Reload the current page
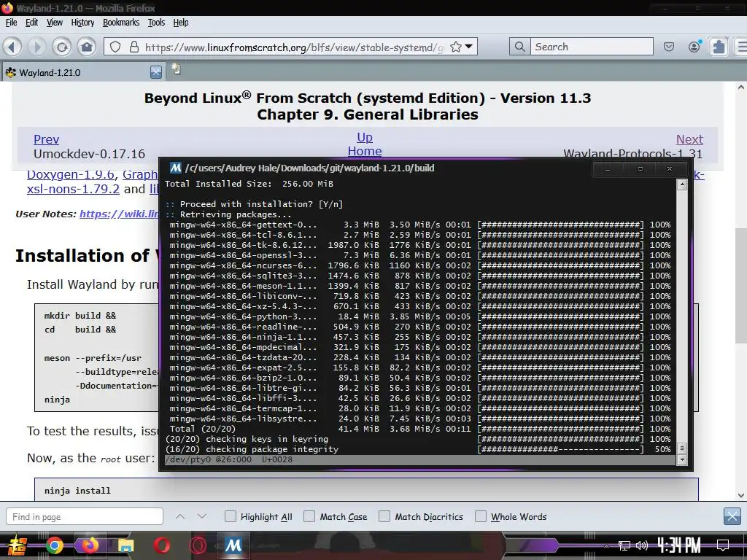The width and height of the screenshot is (747, 560). point(62,47)
